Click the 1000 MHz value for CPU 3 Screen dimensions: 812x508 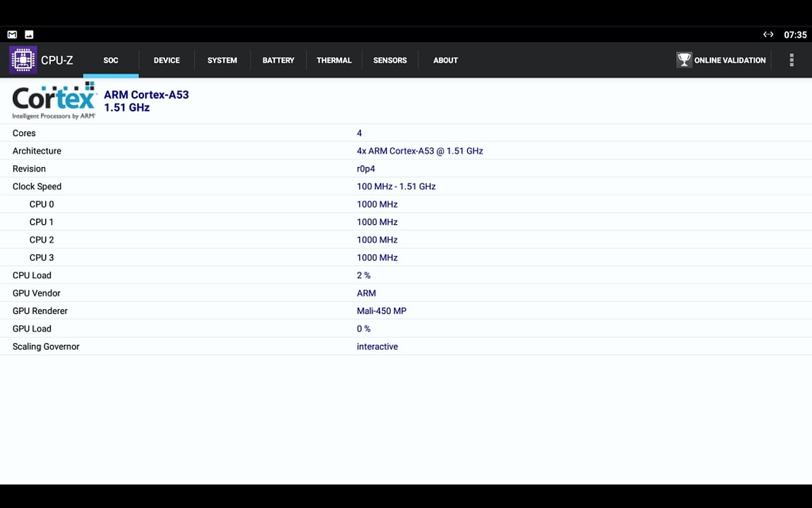pos(377,258)
